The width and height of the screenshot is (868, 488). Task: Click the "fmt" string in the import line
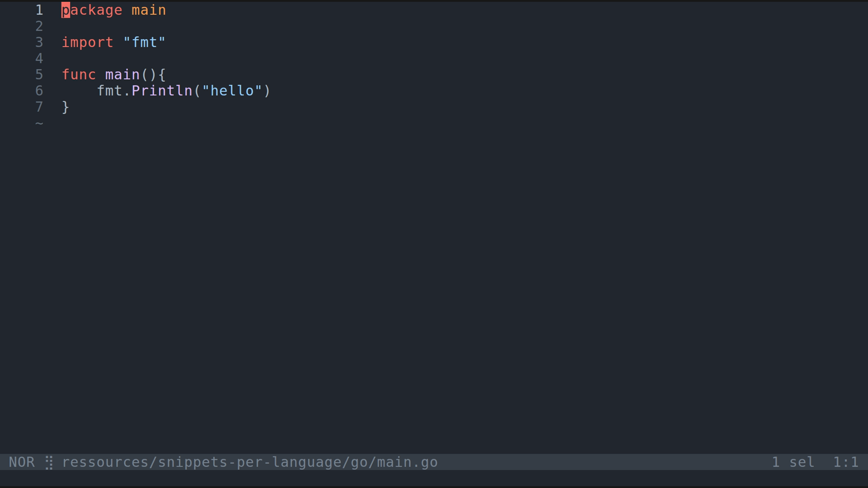(144, 42)
